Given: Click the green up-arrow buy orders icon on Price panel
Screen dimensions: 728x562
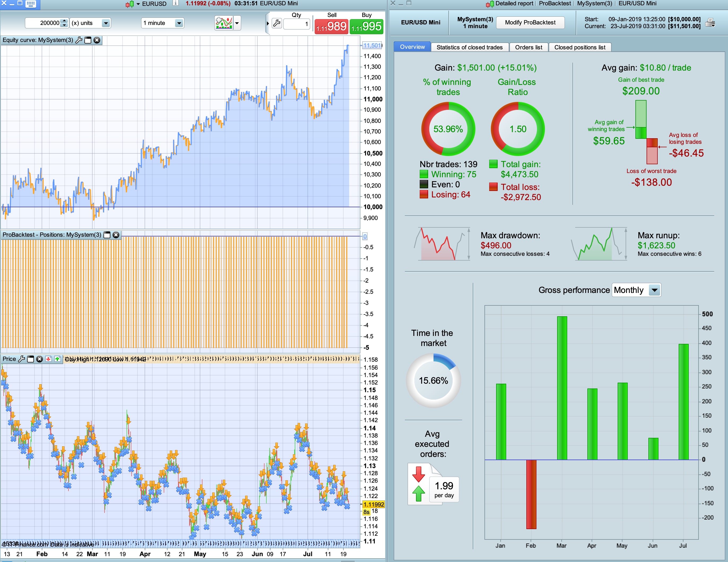Looking at the screenshot, I should tap(57, 359).
